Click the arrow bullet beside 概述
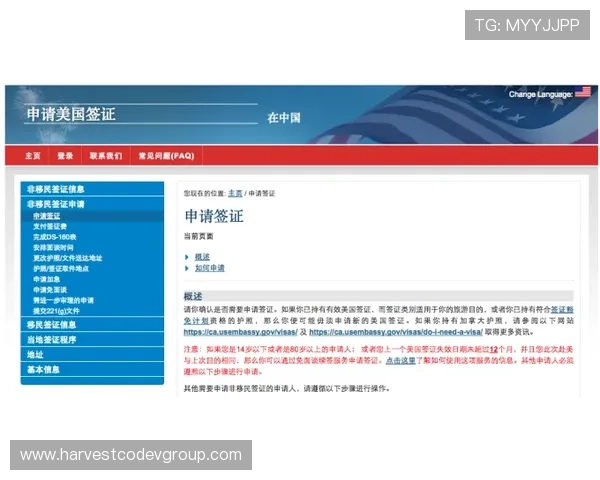Screen dimensions: 600x480 coord(187,257)
